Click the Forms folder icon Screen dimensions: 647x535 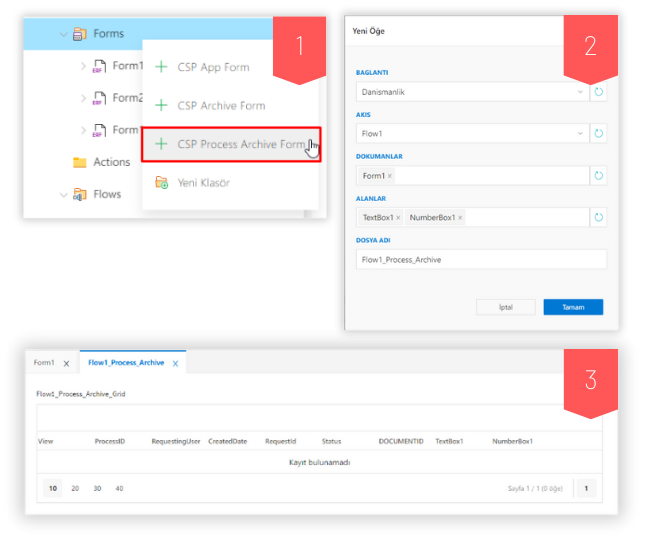(79, 34)
